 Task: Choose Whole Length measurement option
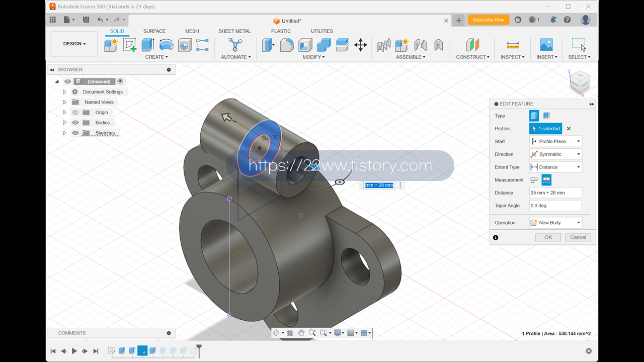coord(546,180)
